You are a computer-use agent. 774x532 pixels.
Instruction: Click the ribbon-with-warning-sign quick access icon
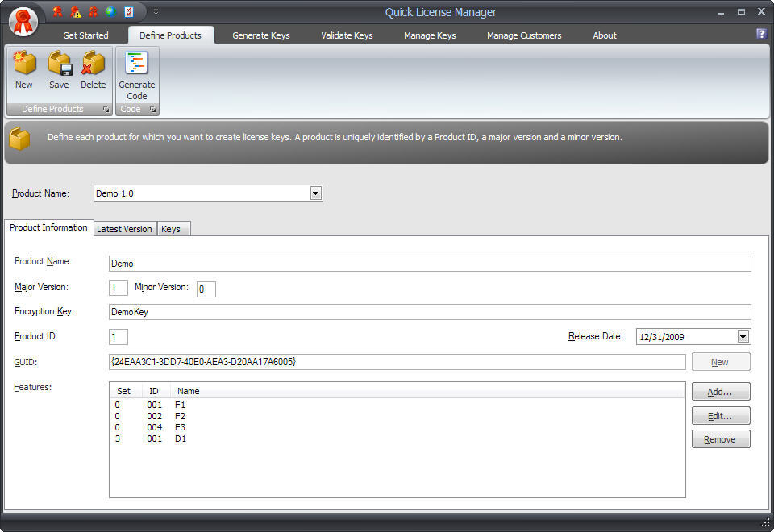click(x=76, y=12)
